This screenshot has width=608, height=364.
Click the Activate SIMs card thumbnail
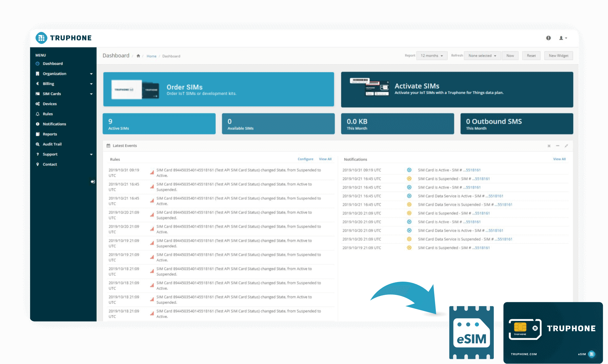[369, 87]
